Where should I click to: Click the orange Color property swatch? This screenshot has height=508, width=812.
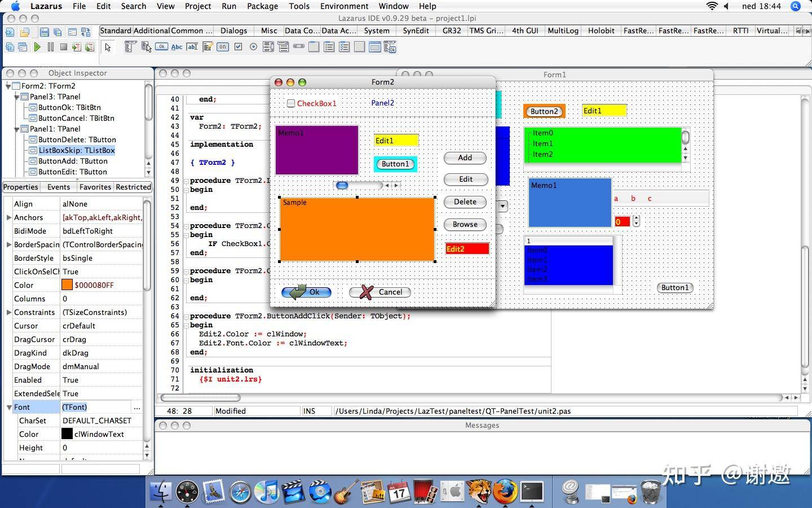(67, 285)
